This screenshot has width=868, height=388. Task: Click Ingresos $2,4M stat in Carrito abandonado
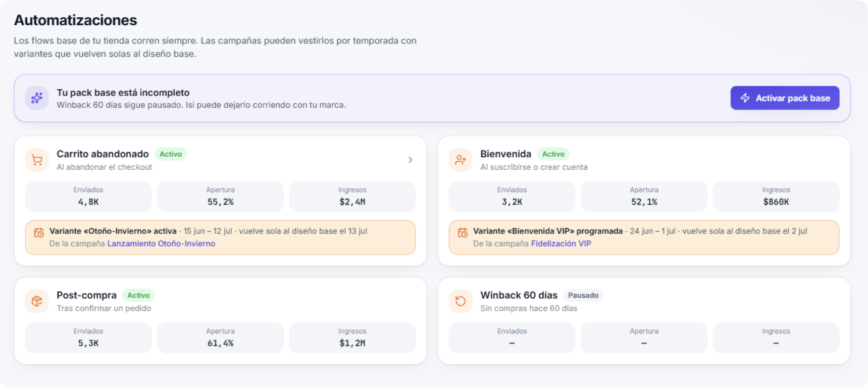pos(352,197)
